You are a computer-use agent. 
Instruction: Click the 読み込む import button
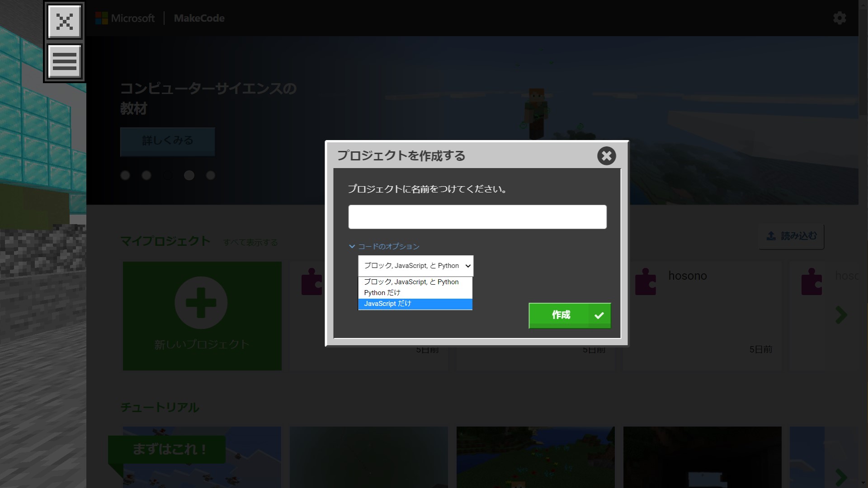click(792, 236)
